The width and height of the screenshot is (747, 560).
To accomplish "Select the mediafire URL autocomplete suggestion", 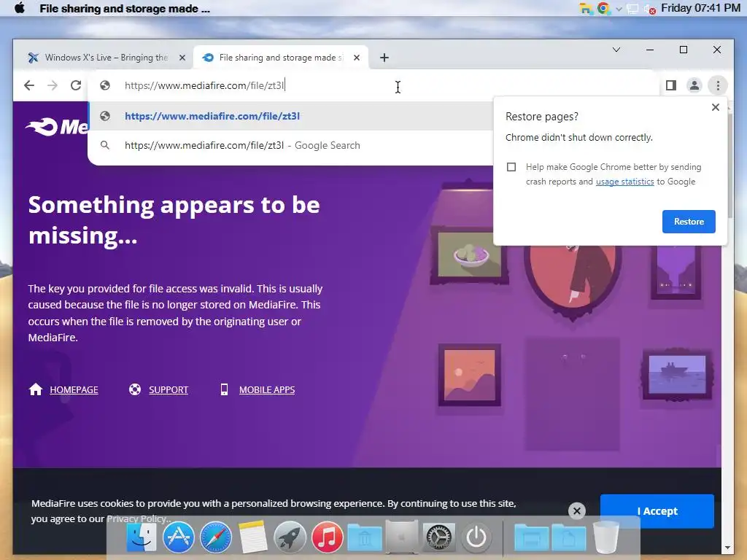I will (290, 116).
